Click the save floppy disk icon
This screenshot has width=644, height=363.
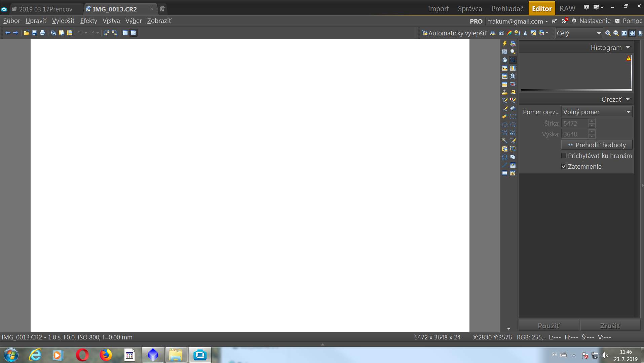[x=34, y=33]
